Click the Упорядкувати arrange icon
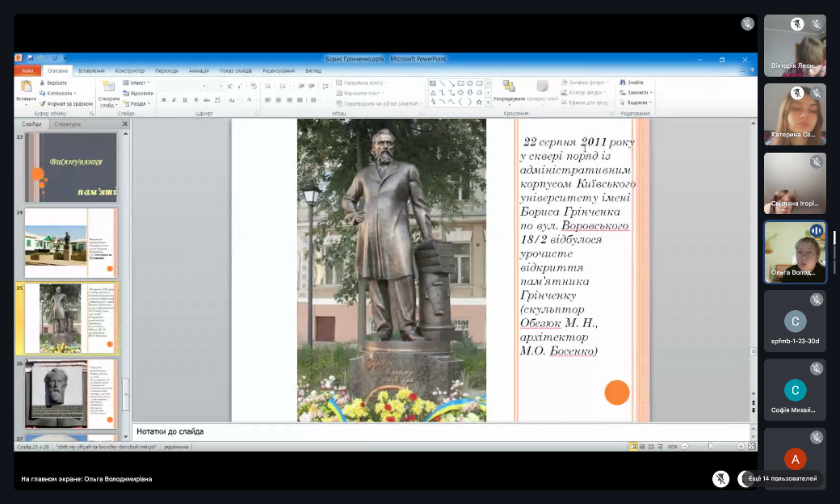Viewport: 840px width, 504px height. 509,86
